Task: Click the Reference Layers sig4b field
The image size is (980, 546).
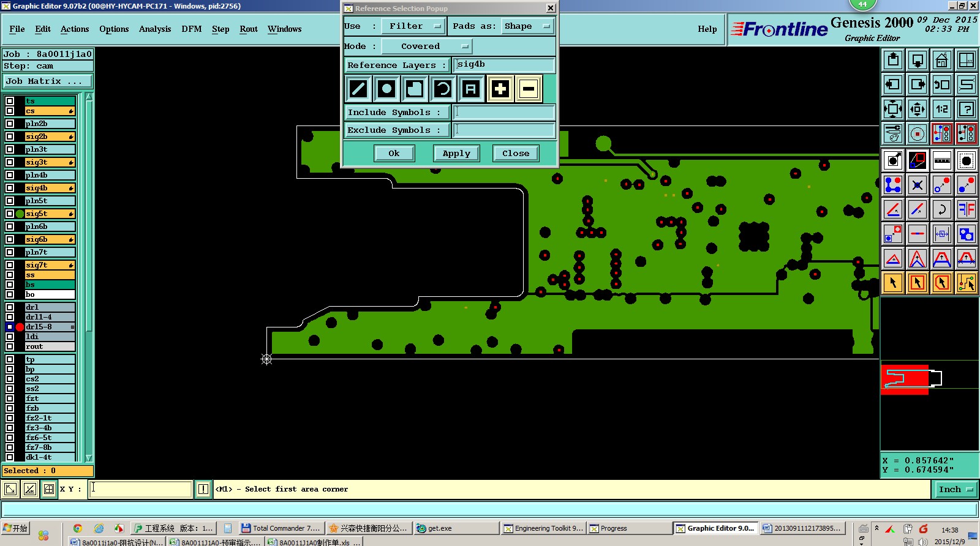Action: [504, 65]
